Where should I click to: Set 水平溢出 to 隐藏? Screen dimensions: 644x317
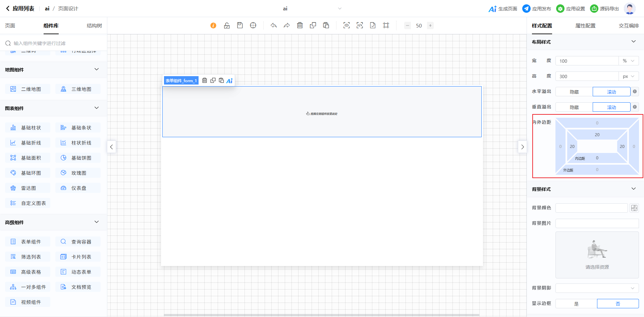(x=574, y=92)
